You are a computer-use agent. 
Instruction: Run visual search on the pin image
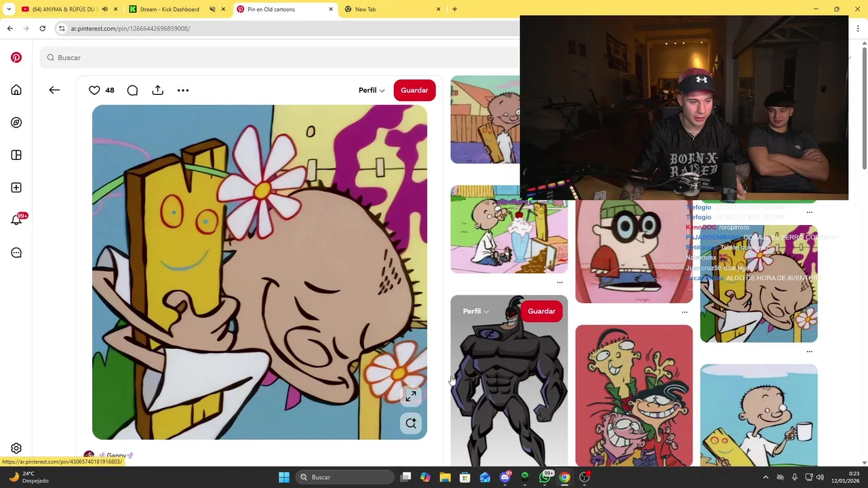411,424
